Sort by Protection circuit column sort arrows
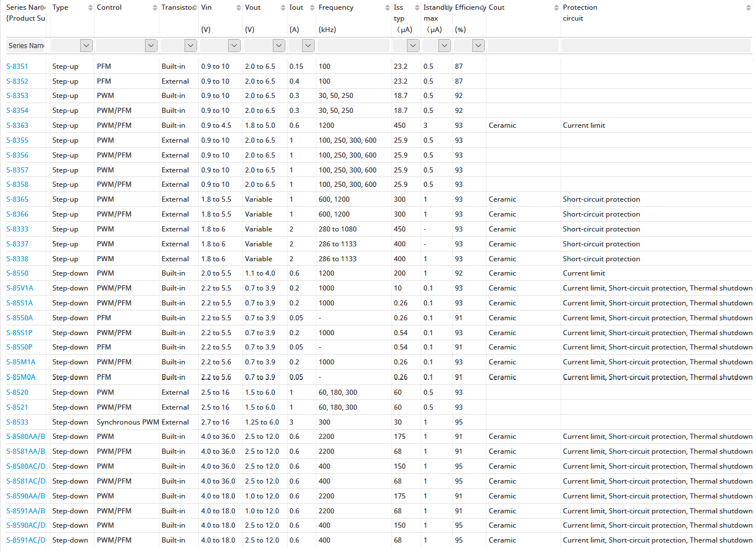Screen dimensions: 756x554 coord(749,7)
